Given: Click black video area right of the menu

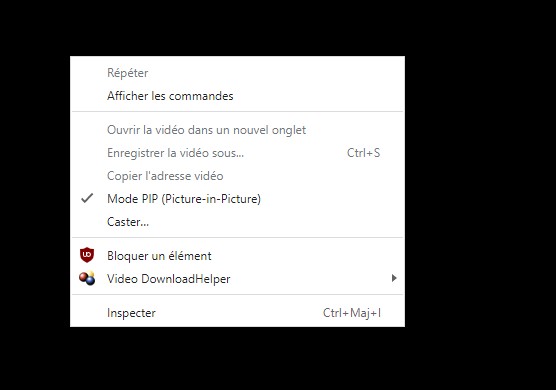Looking at the screenshot, I should click(x=480, y=191).
